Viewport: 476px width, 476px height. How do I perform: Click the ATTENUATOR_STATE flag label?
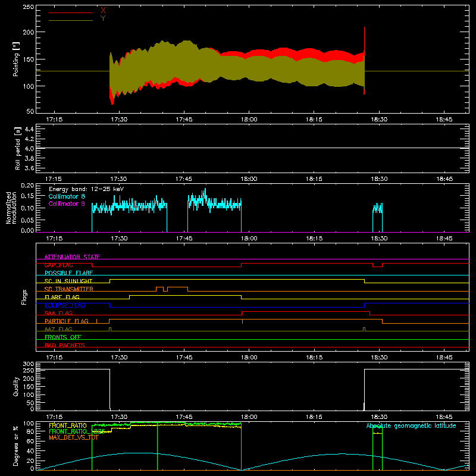[72, 257]
